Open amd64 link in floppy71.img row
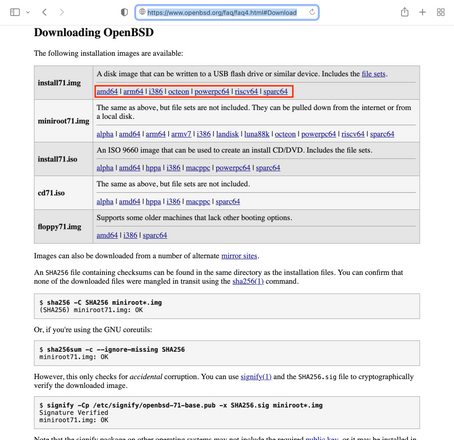This screenshot has width=454, height=440. (107, 235)
